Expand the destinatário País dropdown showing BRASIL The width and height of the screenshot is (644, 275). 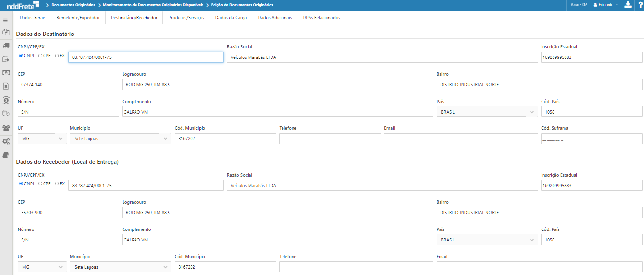[x=487, y=112]
